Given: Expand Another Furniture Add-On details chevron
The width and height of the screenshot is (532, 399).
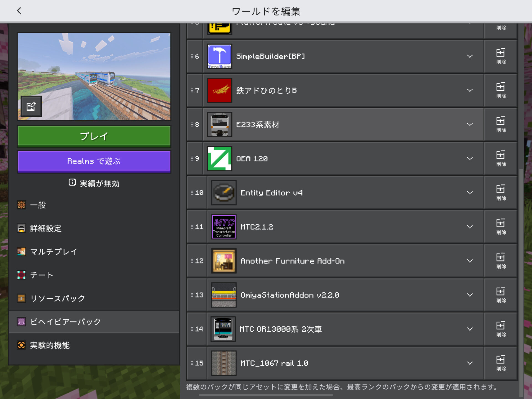Looking at the screenshot, I should click(470, 261).
